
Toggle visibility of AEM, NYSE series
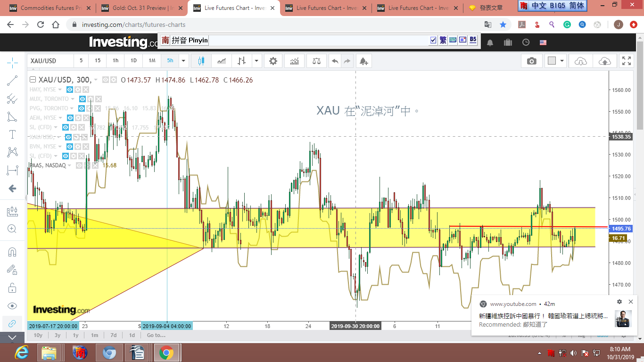[x=70, y=118]
